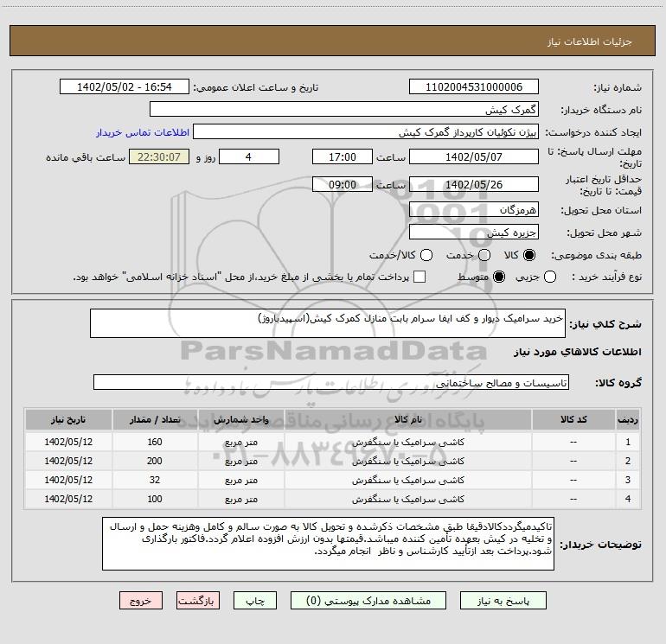Image resolution: width=666 pixels, height=644 pixels.
Task: Click unit متر مربع in row 2
Action: pyautogui.click(x=240, y=461)
